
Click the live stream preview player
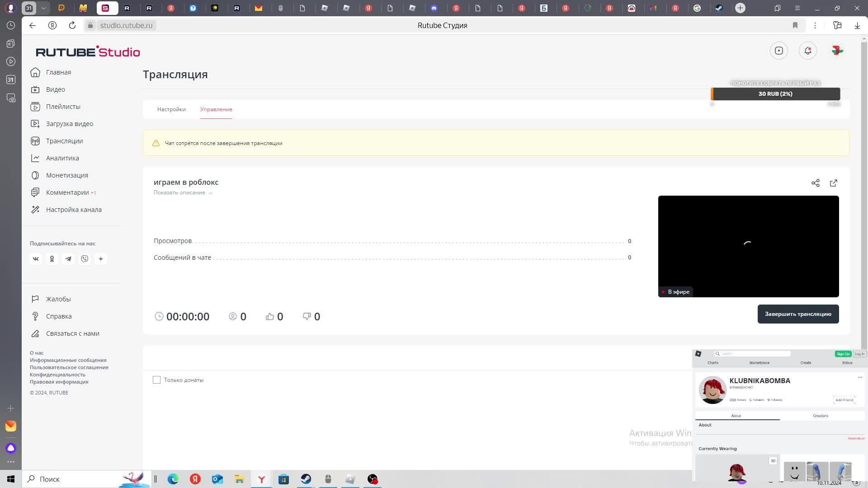click(748, 246)
